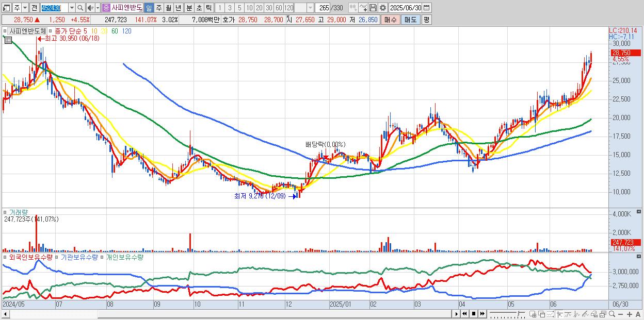Open the calendar date picker icon
Screen dimensions: 644x320
(426, 8)
